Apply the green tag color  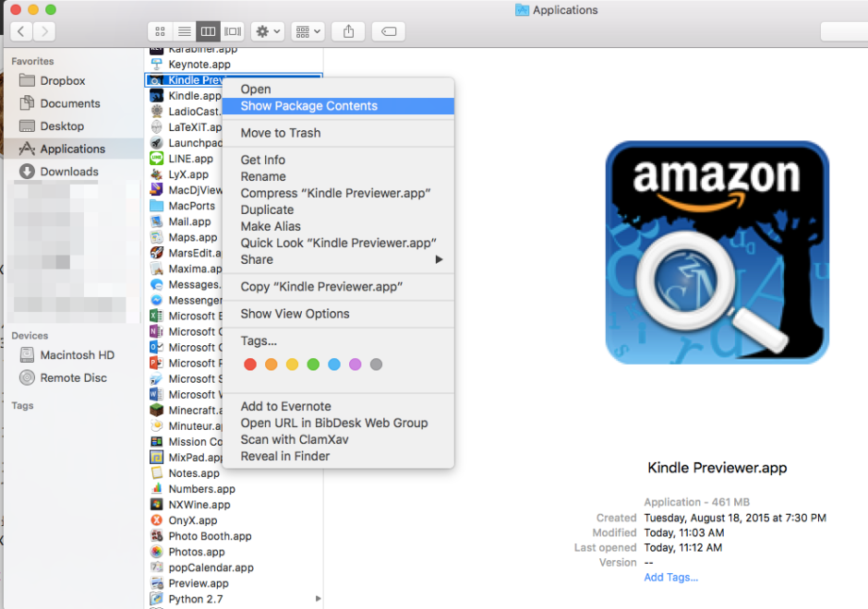[313, 364]
